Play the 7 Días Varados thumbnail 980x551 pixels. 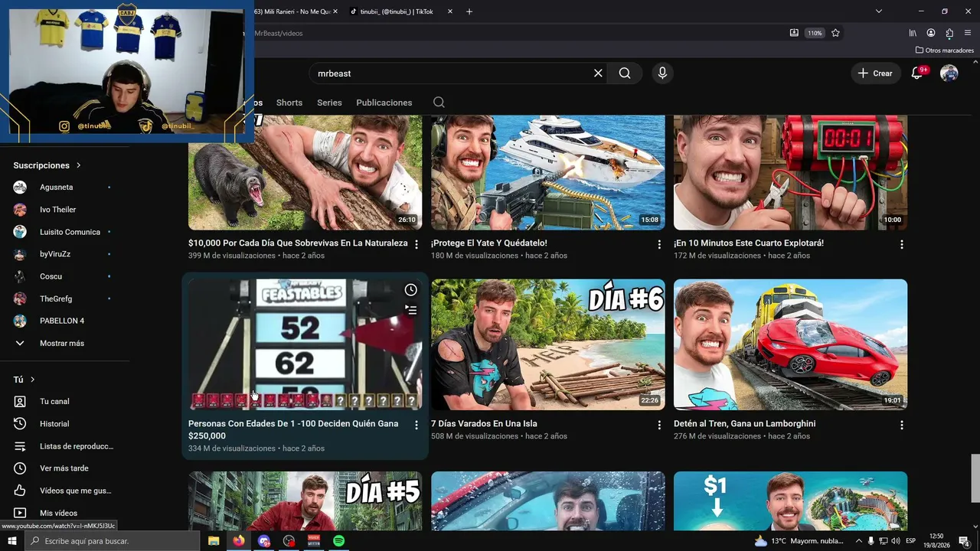[x=548, y=344]
